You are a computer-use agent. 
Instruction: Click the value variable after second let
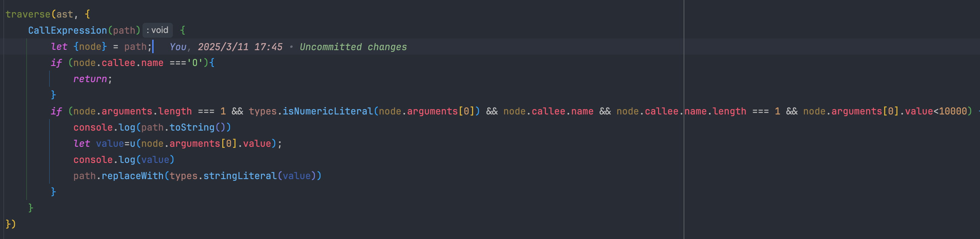click(x=109, y=144)
